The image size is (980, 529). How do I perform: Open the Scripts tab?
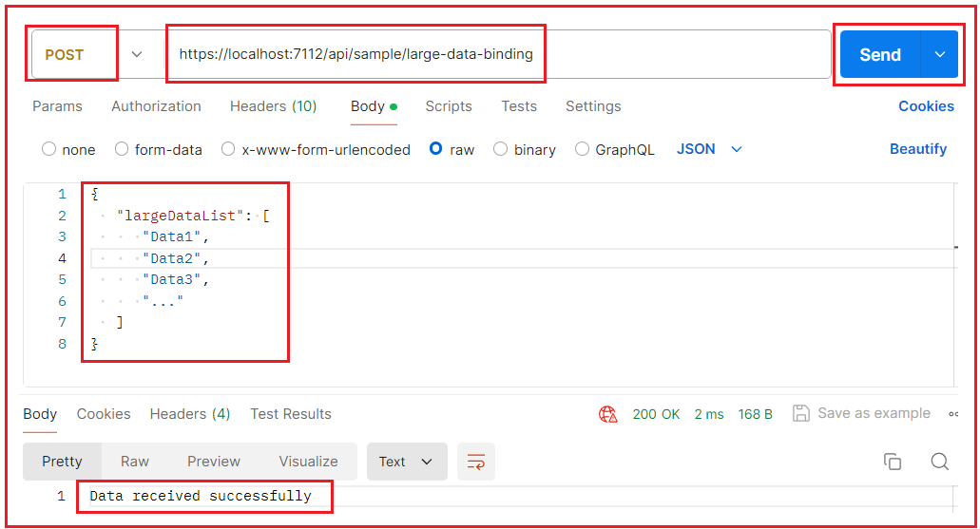point(449,106)
